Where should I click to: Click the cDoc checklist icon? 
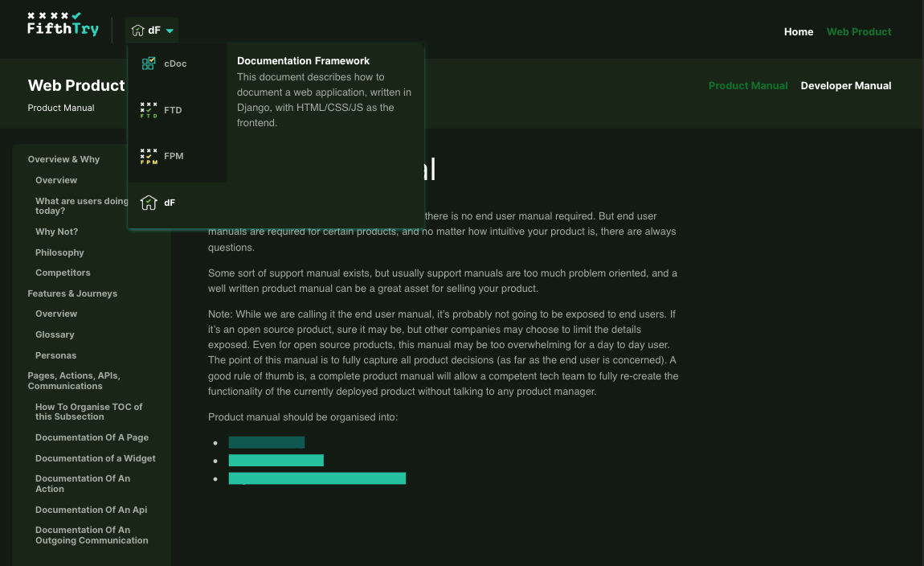point(149,63)
